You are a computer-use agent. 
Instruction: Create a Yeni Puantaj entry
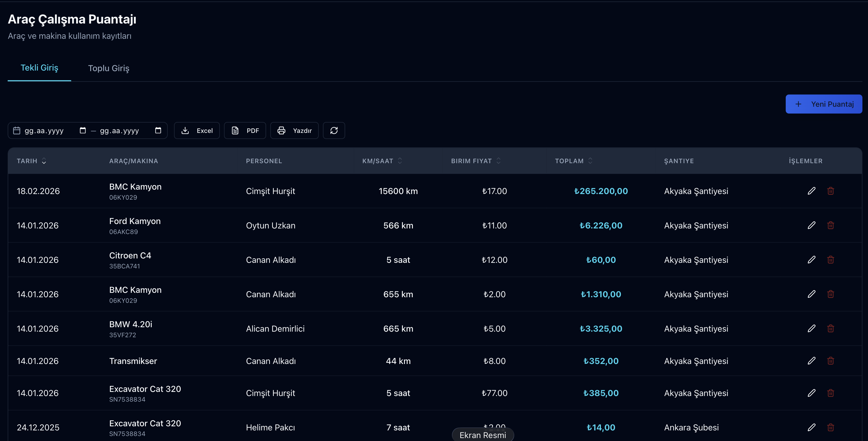click(824, 104)
